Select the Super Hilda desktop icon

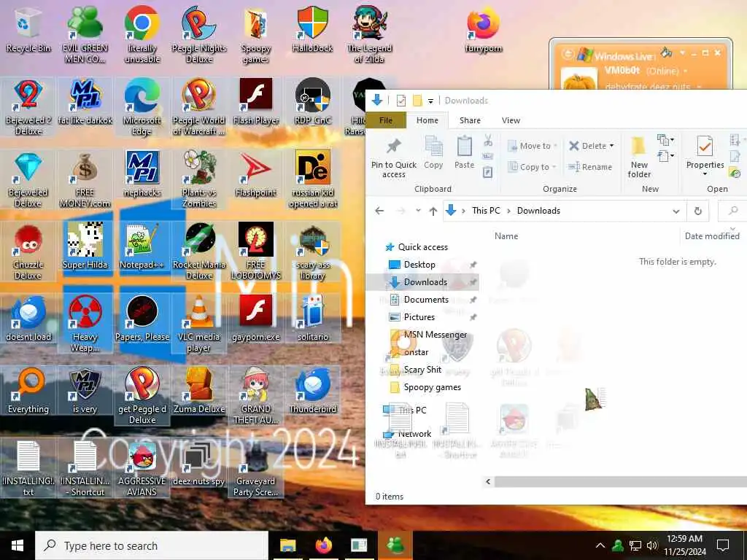(x=85, y=246)
